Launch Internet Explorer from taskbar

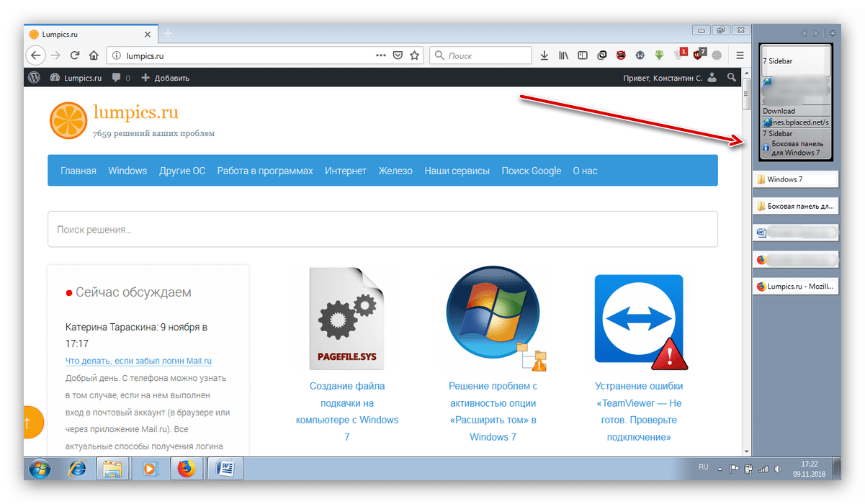point(77,469)
